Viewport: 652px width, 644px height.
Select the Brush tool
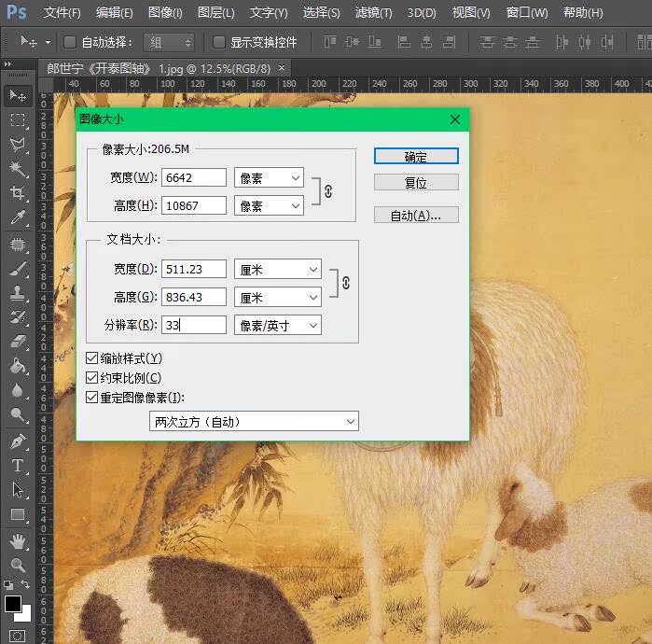coord(18,269)
